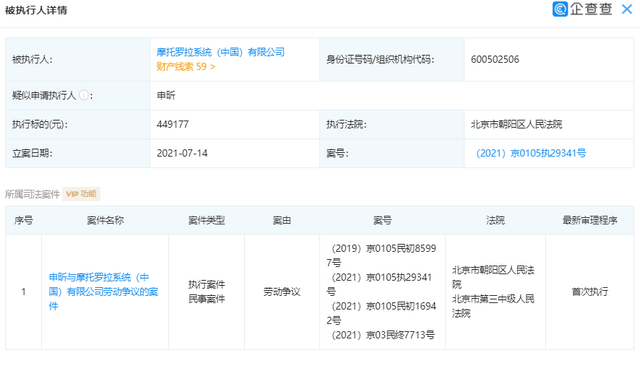Click the 所属司法案件 section heading
Image resolution: width=640 pixels, height=368 pixels.
pos(32,194)
